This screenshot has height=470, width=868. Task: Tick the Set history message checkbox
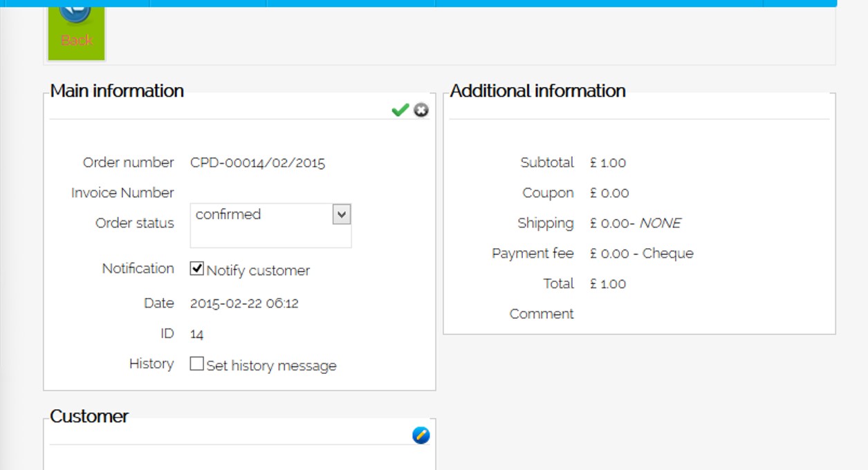click(x=197, y=364)
